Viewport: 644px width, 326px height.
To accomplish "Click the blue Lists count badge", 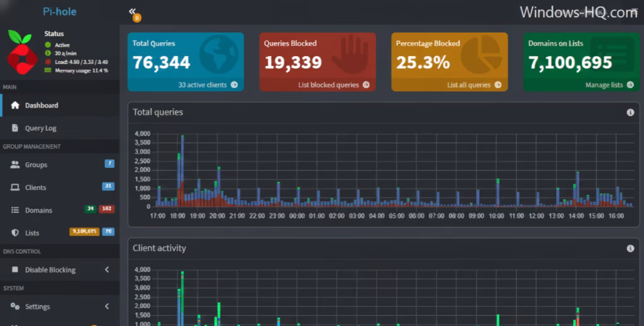I will click(x=108, y=232).
